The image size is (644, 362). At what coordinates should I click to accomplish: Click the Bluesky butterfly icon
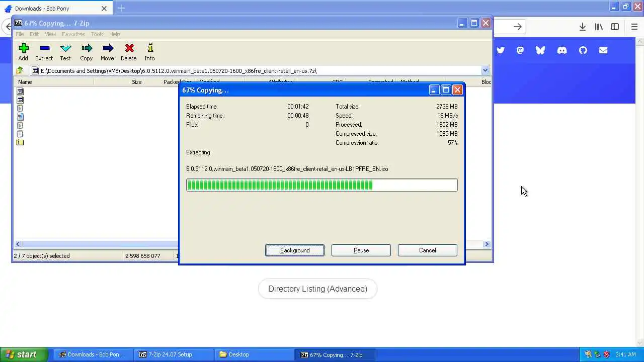coord(540,50)
